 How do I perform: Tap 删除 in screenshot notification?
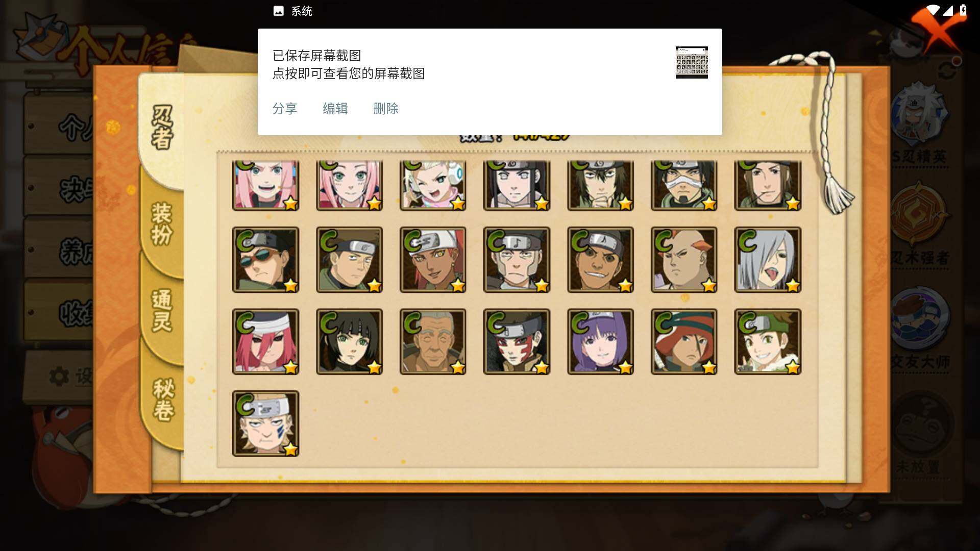coord(386,109)
